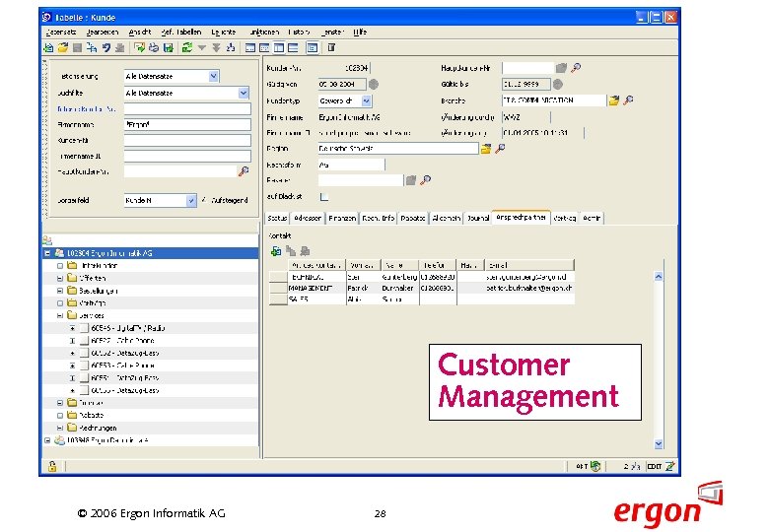The image size is (769, 532).
Task: Click the blue undo arrow toolbar icon
Action: tap(105, 47)
